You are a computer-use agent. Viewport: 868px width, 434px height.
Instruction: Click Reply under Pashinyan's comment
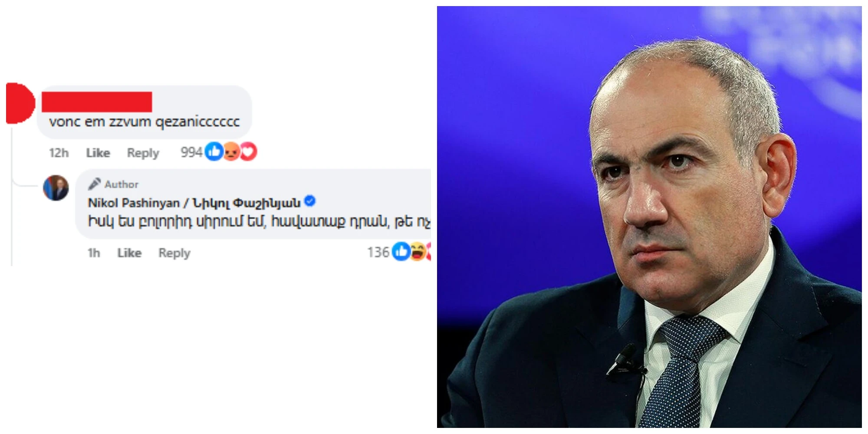coord(174,253)
